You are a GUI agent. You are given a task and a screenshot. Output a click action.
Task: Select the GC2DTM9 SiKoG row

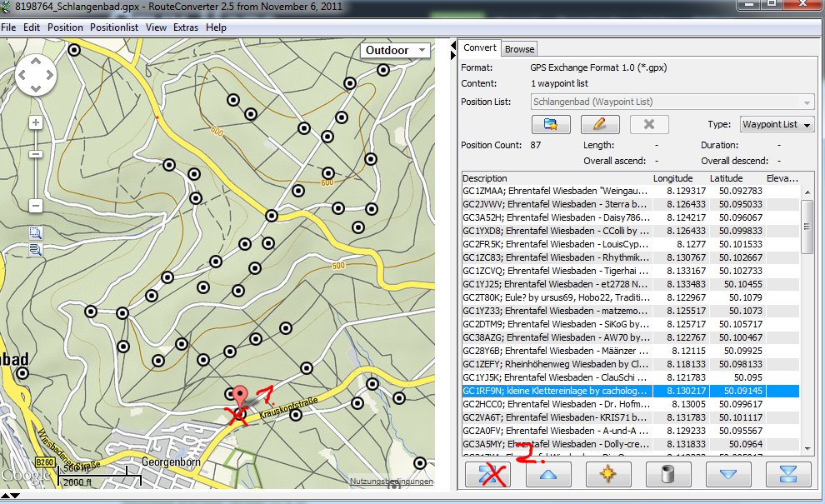[631, 324]
